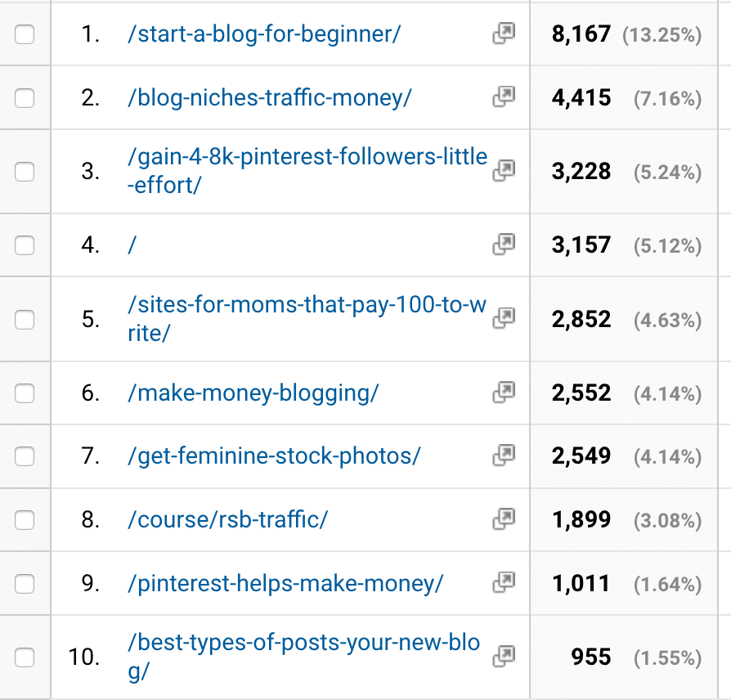Enable the checkbox next to /make-money-blogging/
Image resolution: width=731 pixels, height=700 pixels.
coord(25,393)
